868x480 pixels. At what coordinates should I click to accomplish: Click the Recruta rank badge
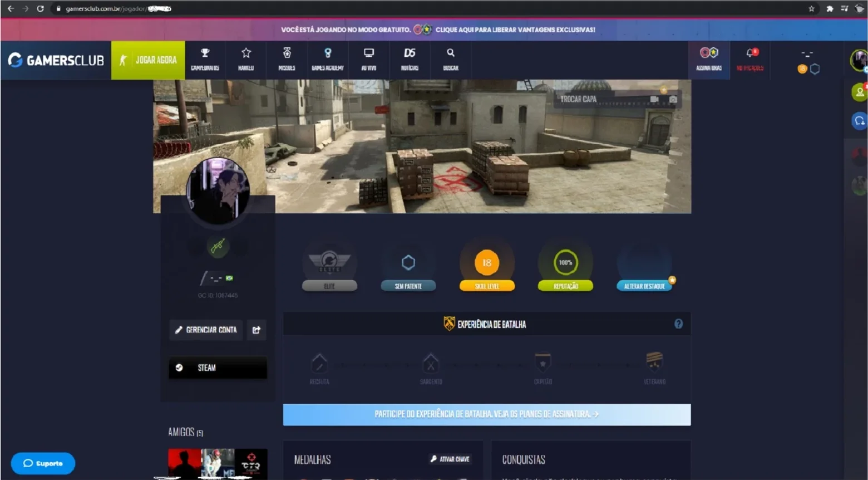click(319, 364)
